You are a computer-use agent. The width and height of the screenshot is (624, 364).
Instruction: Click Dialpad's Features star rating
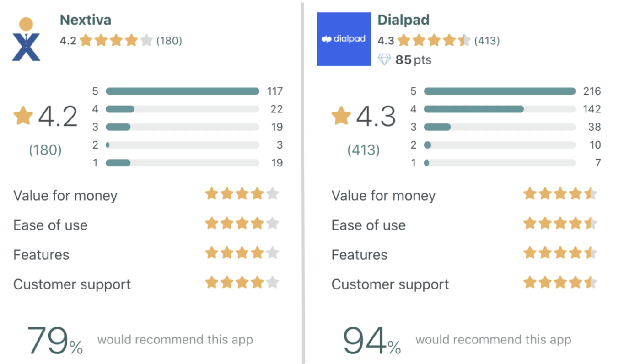click(560, 253)
